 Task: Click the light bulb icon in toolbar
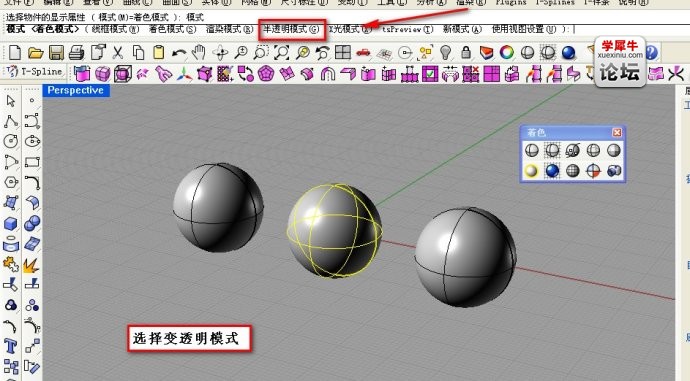(446, 53)
